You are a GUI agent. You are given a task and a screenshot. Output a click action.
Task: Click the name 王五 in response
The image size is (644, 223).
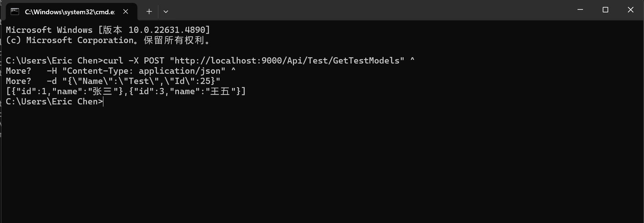(220, 91)
